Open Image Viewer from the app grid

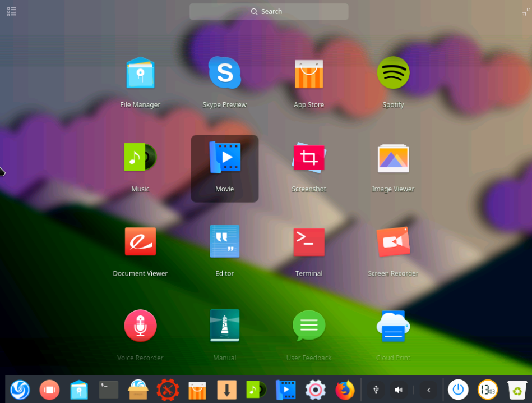393,158
